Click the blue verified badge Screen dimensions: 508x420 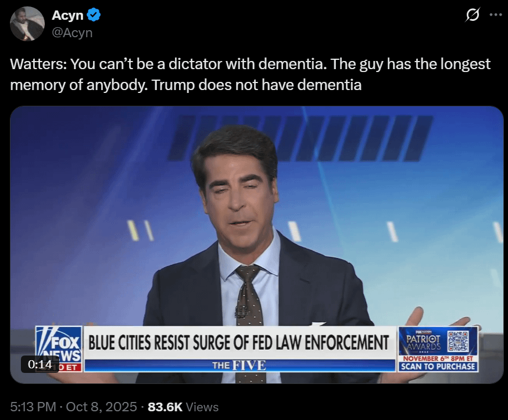click(x=94, y=15)
